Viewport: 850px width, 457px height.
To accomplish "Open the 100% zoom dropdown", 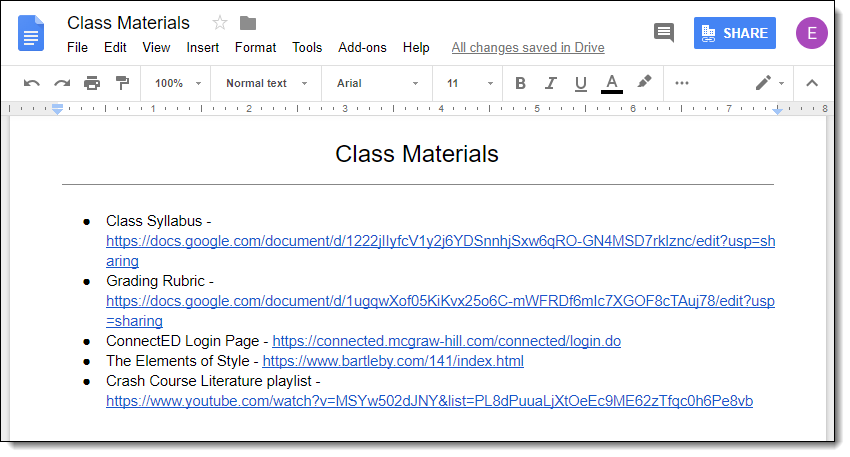I will [177, 83].
